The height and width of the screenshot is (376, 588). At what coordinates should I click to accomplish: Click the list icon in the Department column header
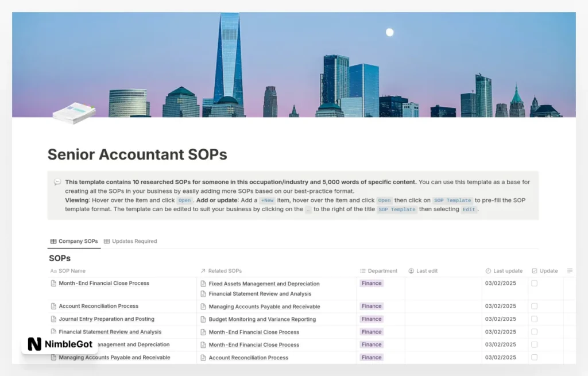[362, 271]
